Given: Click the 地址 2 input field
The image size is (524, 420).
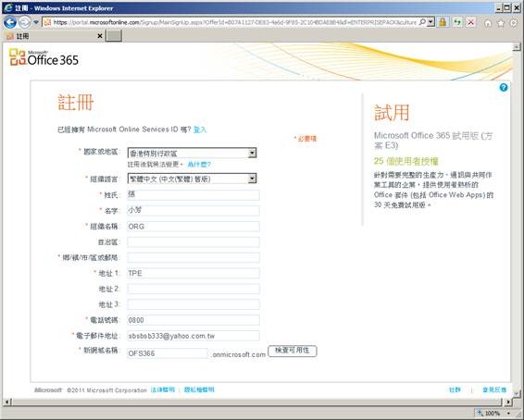Looking at the screenshot, I should (193, 289).
